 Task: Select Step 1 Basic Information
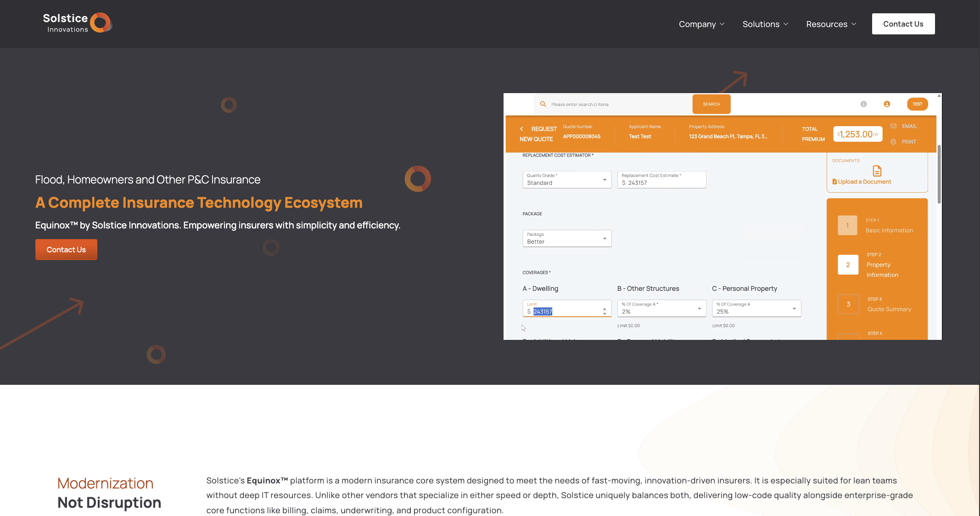click(x=876, y=225)
